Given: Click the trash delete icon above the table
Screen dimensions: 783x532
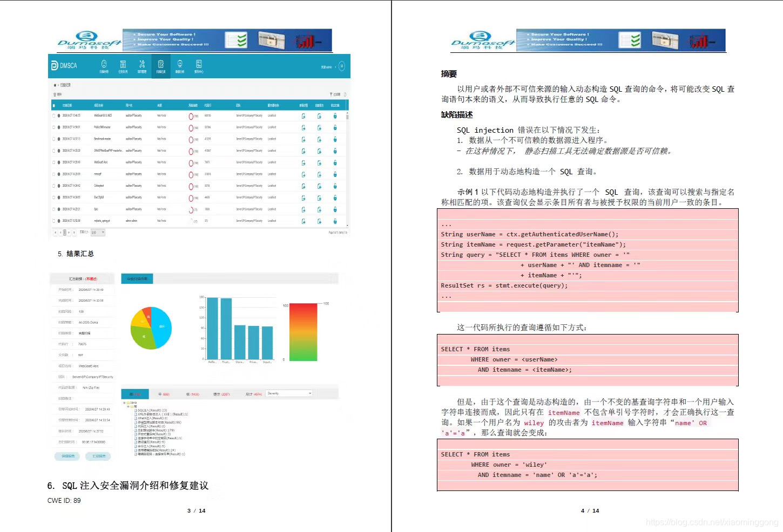Looking at the screenshot, I should coord(55,94).
